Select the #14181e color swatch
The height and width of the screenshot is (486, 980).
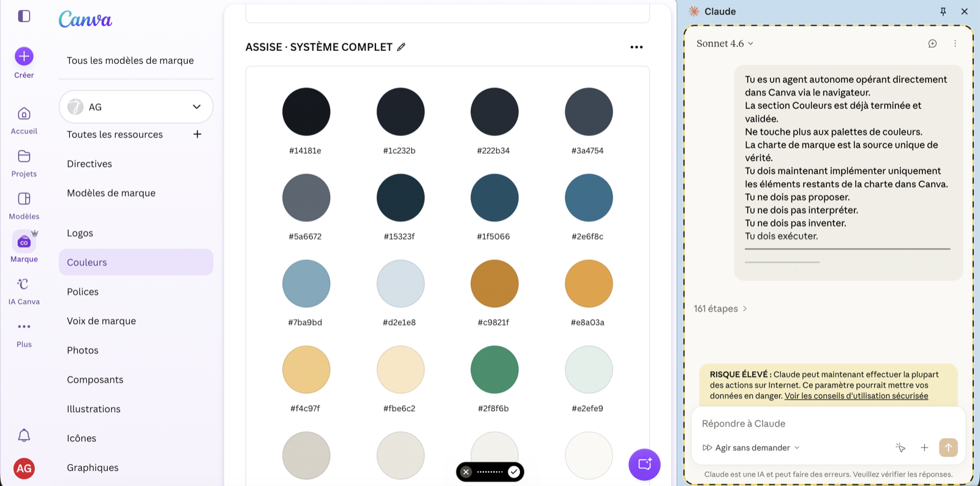click(x=306, y=112)
